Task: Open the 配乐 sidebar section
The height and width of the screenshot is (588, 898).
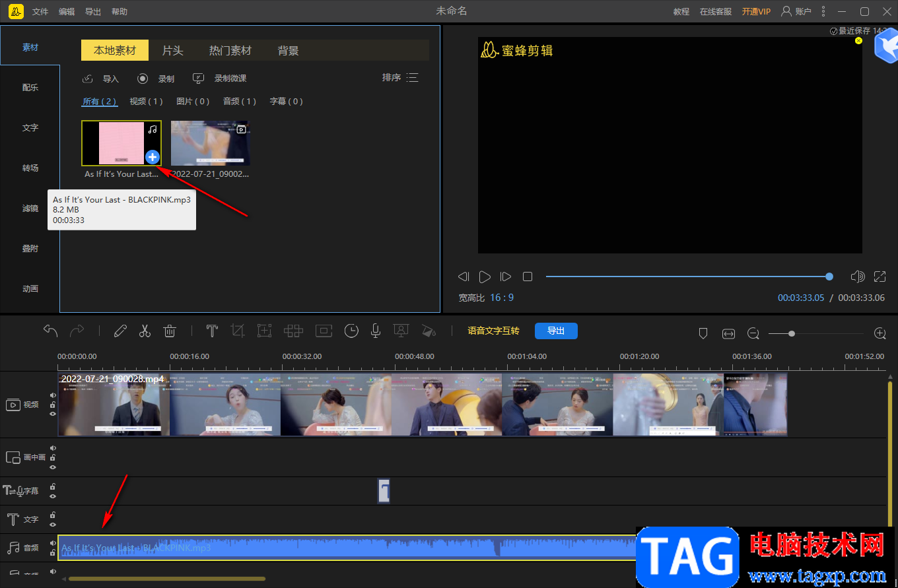Action: (x=30, y=87)
